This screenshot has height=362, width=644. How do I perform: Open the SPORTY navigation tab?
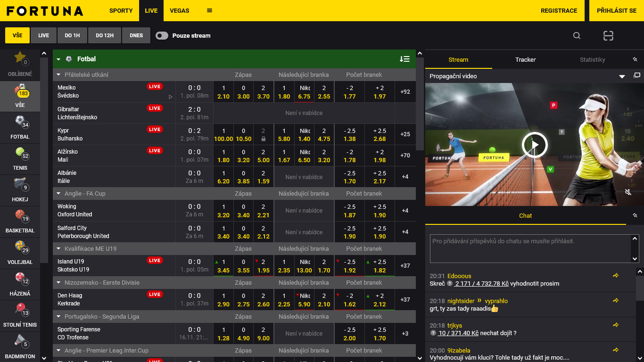(121, 10)
